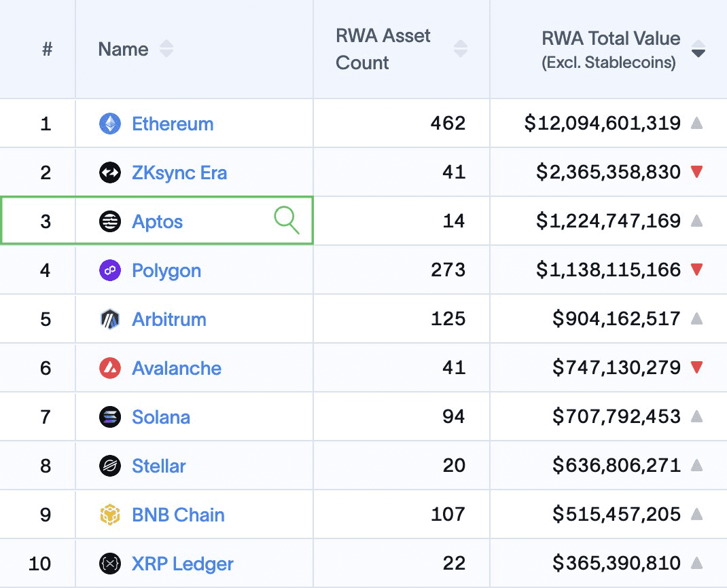Click the Avalanche red logo icon

pyautogui.click(x=110, y=368)
